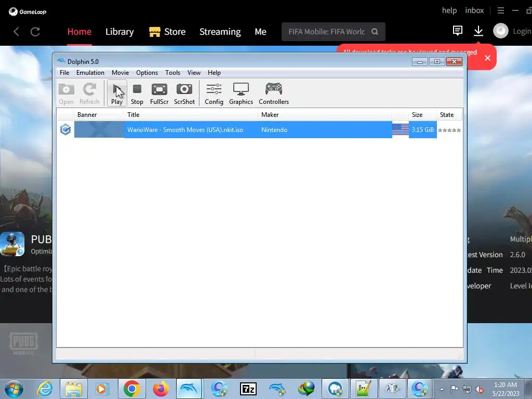Open the Tools menu

click(x=172, y=73)
